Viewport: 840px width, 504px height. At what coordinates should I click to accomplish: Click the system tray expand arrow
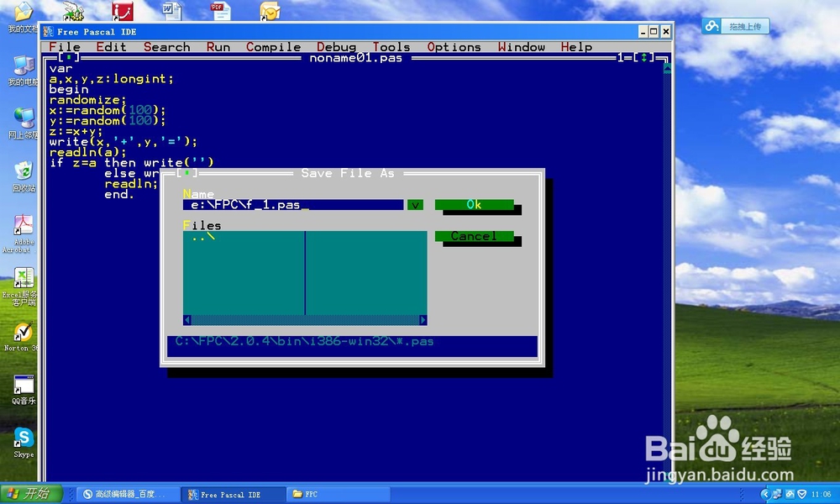point(765,494)
